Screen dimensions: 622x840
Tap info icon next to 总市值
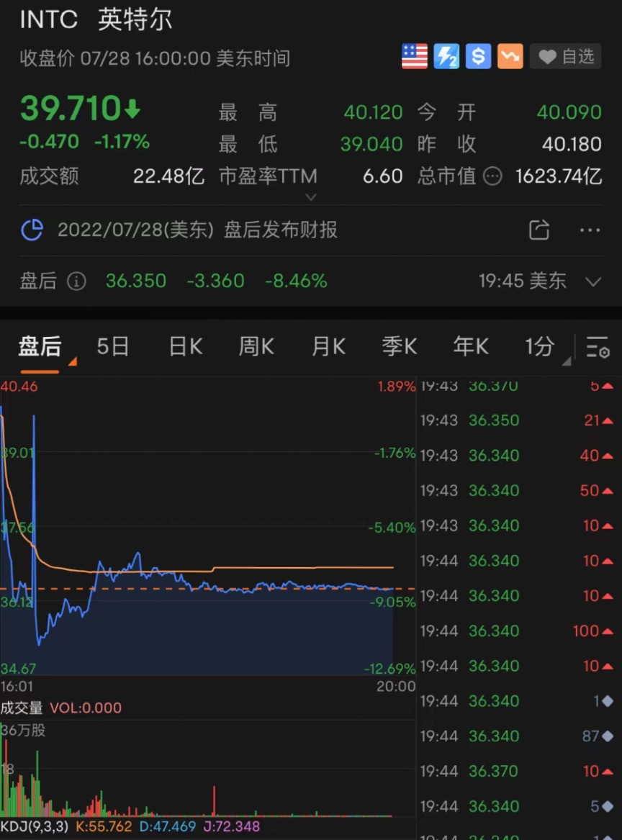[492, 176]
